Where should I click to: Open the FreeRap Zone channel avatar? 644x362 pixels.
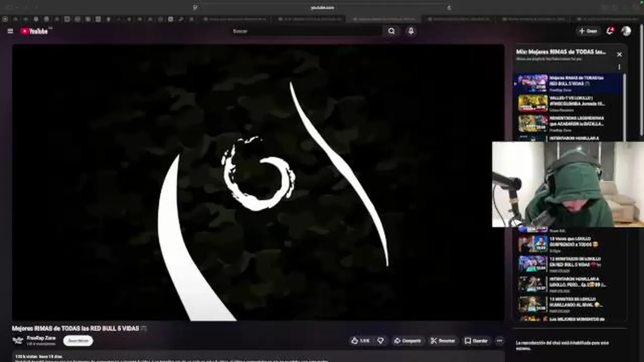tap(18, 340)
